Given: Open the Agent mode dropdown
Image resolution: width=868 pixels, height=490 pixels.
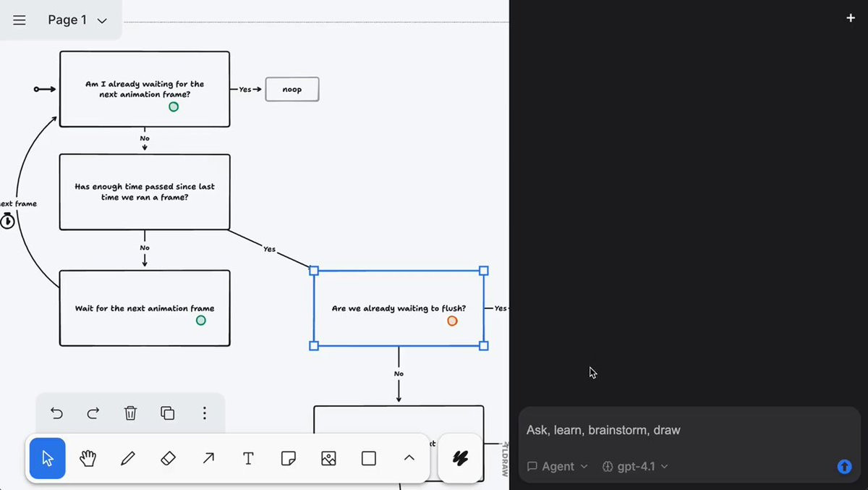Looking at the screenshot, I should pos(558,467).
